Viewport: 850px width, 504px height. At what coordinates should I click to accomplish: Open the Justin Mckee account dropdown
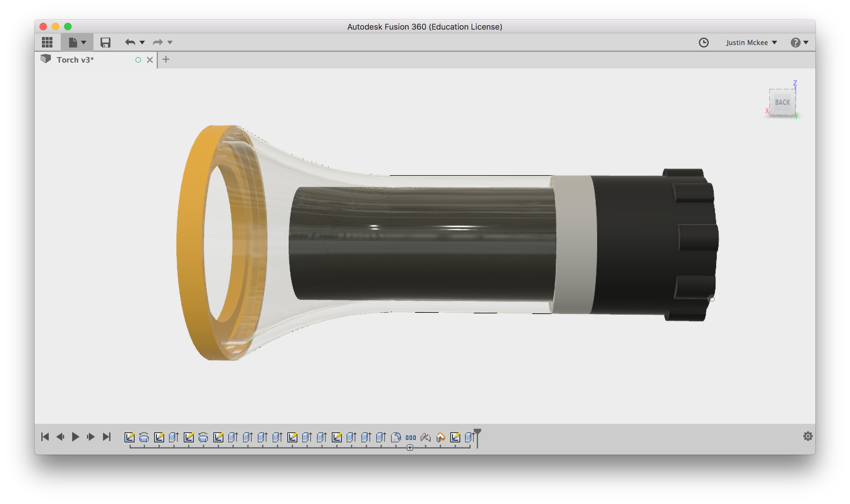tap(751, 43)
